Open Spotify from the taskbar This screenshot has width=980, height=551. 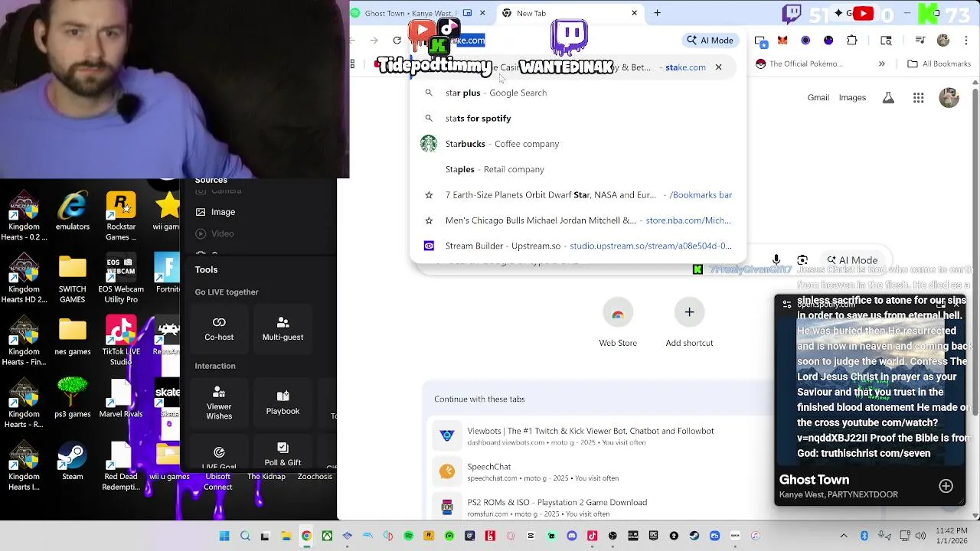tap(408, 536)
